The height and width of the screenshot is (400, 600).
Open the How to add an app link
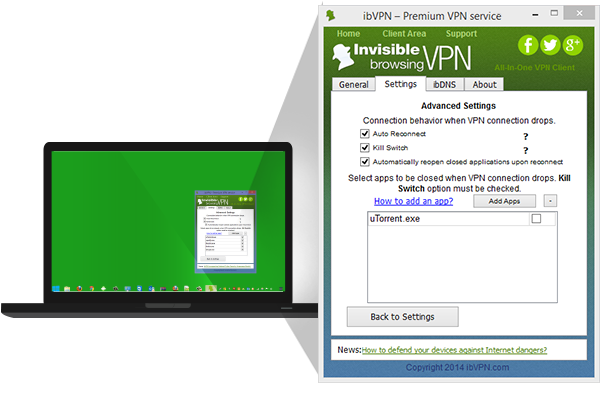coord(413,201)
